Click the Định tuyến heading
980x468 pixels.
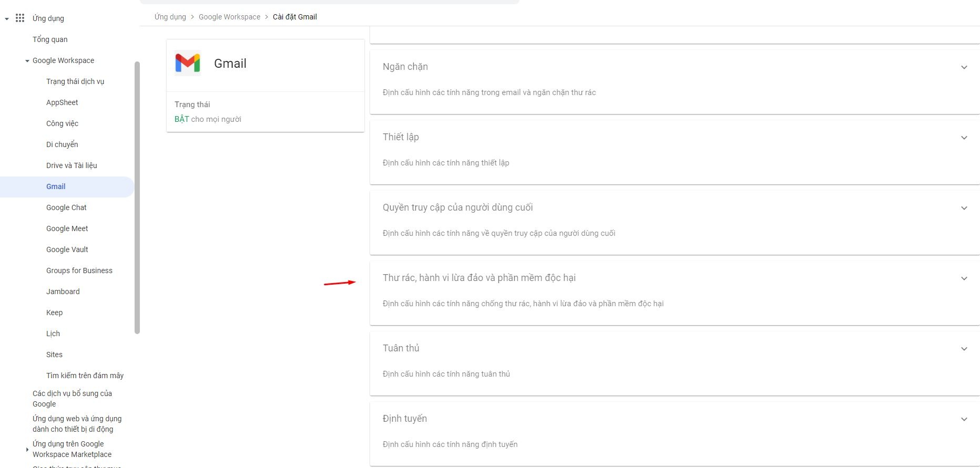405,419
